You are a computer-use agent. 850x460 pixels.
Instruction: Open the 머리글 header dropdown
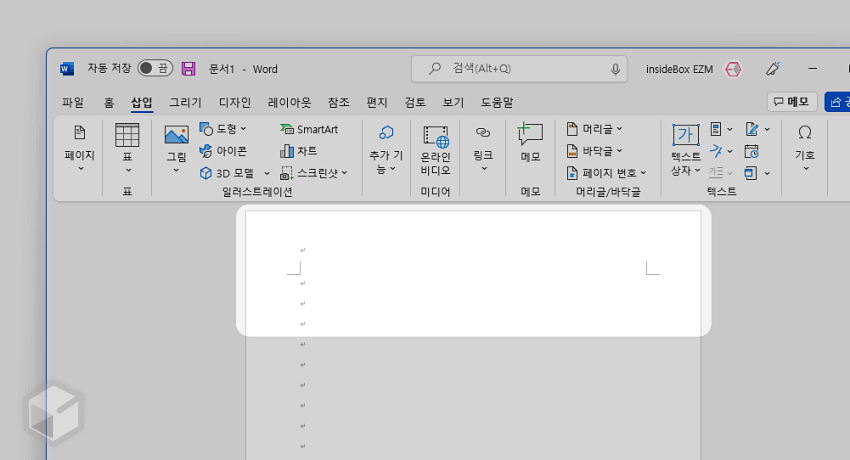point(595,129)
